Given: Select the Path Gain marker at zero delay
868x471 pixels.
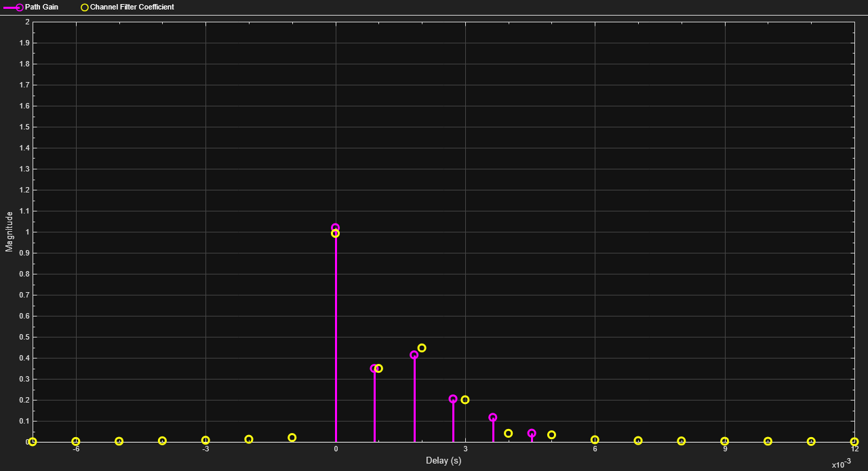Looking at the screenshot, I should tap(335, 228).
